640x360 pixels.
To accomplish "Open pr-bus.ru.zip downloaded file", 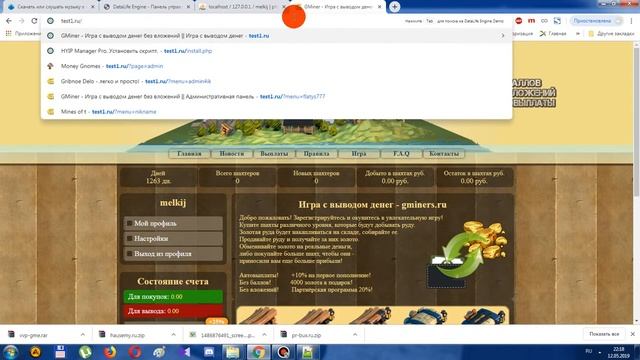I will tap(307, 335).
